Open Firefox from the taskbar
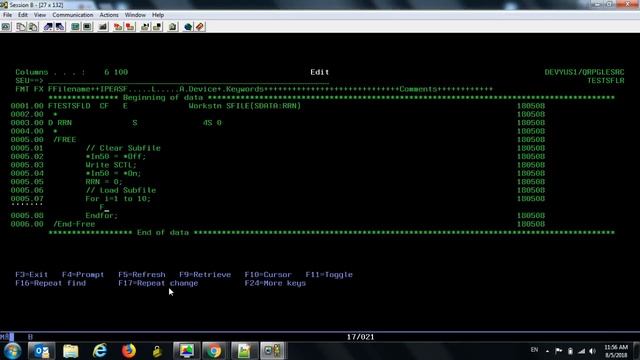640x360 pixels. 129,351
